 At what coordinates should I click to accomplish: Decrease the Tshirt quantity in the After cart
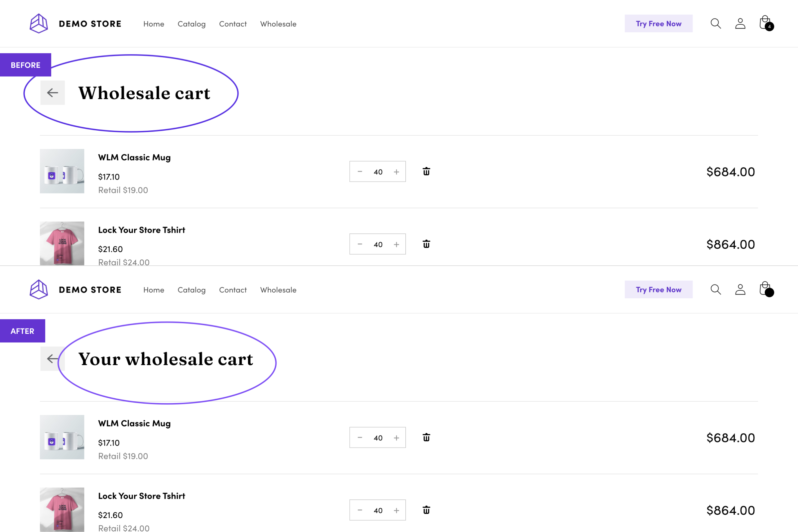360,510
